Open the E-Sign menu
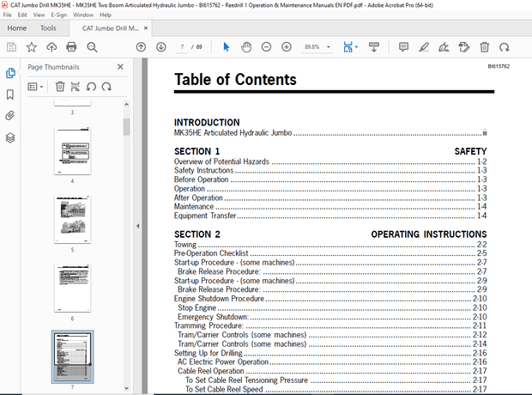Image resolution: width=532 pixels, height=395 pixels. tap(59, 15)
